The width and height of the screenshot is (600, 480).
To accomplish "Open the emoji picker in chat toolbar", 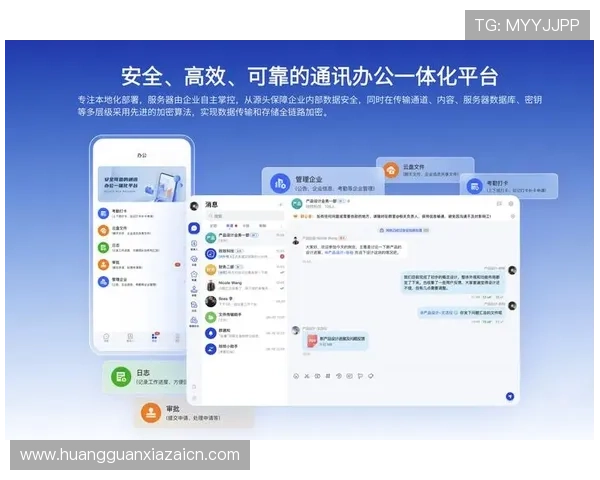I will (296, 376).
